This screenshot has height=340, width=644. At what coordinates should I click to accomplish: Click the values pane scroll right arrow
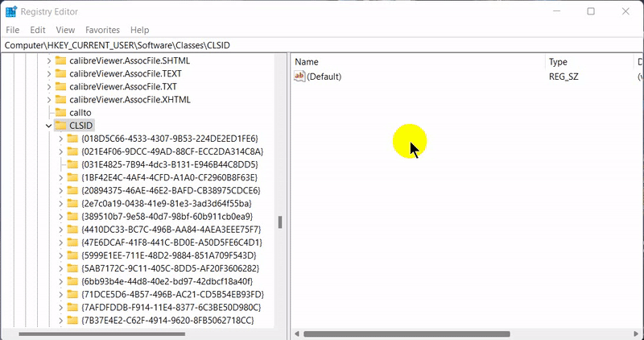tap(636, 334)
